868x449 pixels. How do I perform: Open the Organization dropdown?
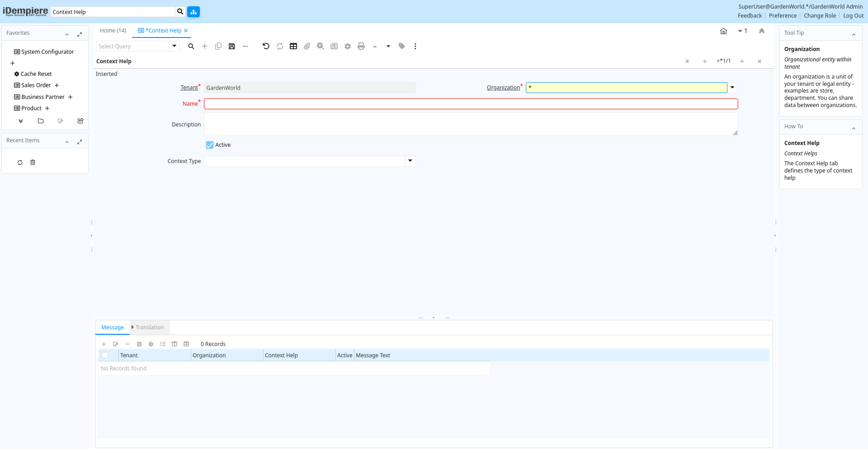coord(732,88)
